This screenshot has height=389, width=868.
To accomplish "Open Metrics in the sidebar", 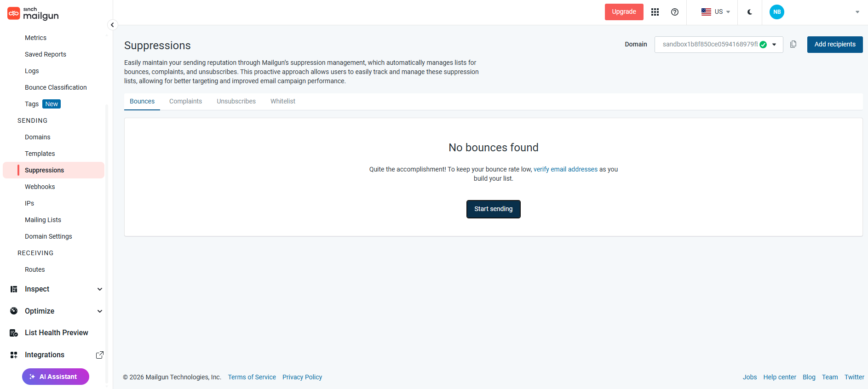I will tap(35, 38).
